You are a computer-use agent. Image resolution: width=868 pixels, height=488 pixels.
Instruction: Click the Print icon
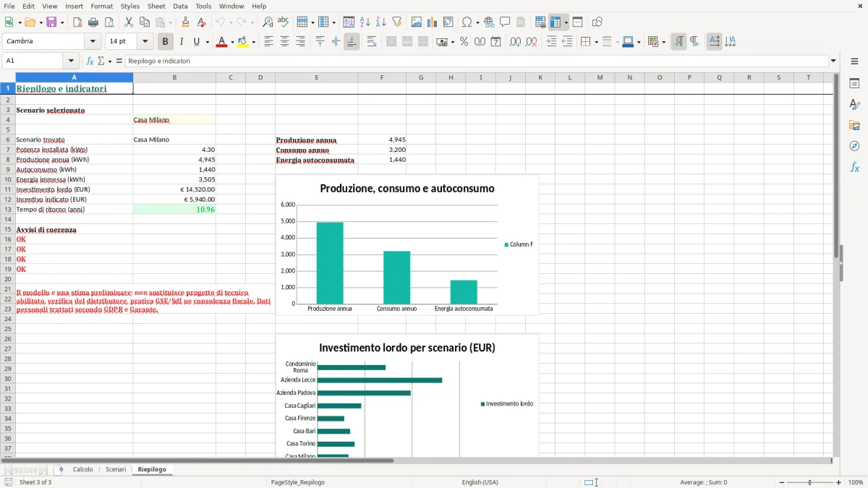tap(93, 22)
